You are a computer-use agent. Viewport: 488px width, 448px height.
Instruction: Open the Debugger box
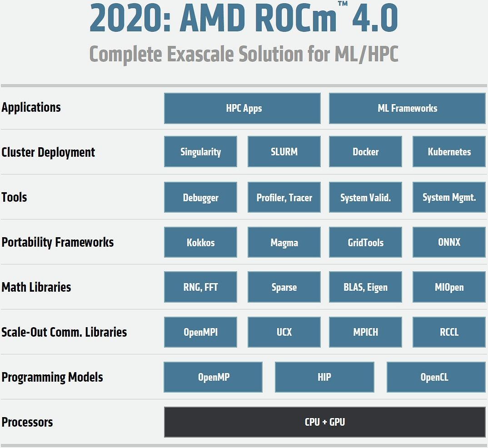200,197
